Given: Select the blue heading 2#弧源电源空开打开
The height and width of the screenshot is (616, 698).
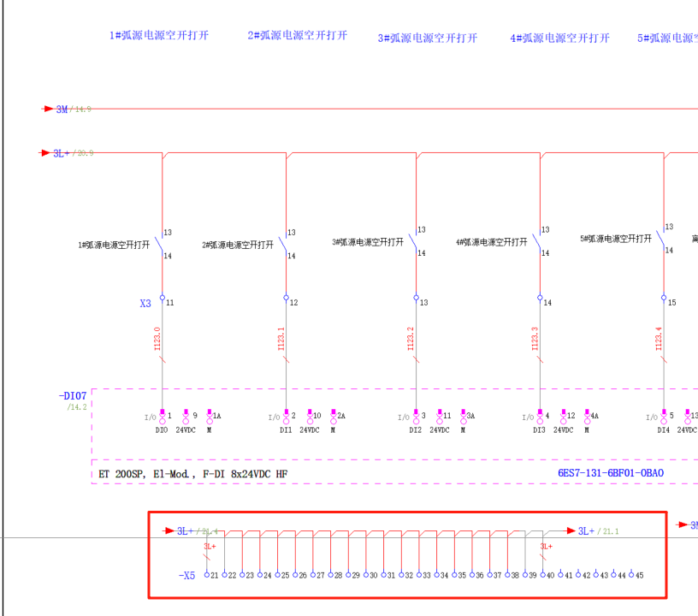Looking at the screenshot, I should [298, 36].
